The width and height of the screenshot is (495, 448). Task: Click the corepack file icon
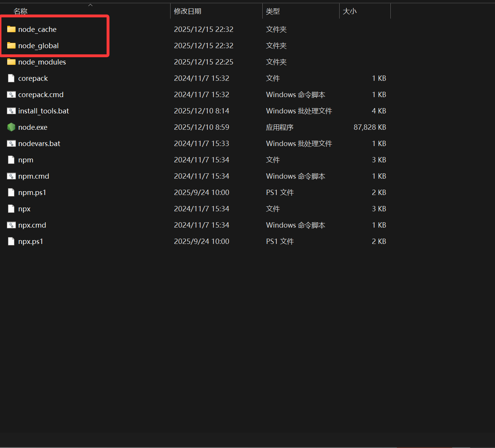11,78
